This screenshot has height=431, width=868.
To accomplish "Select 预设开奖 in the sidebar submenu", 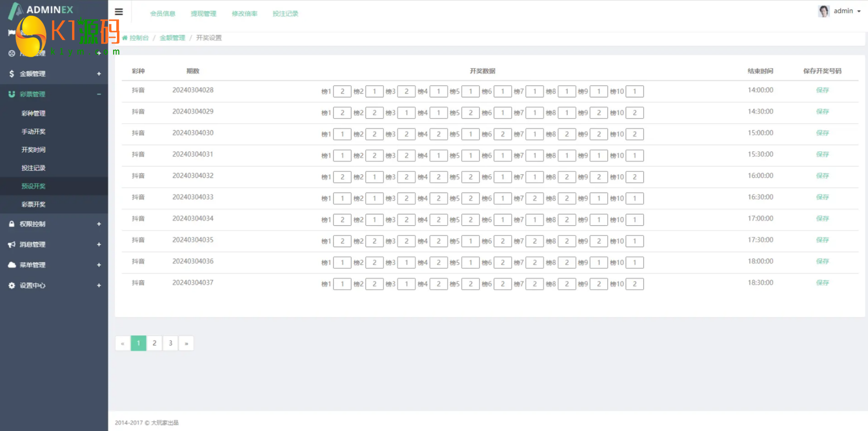I will 33,186.
